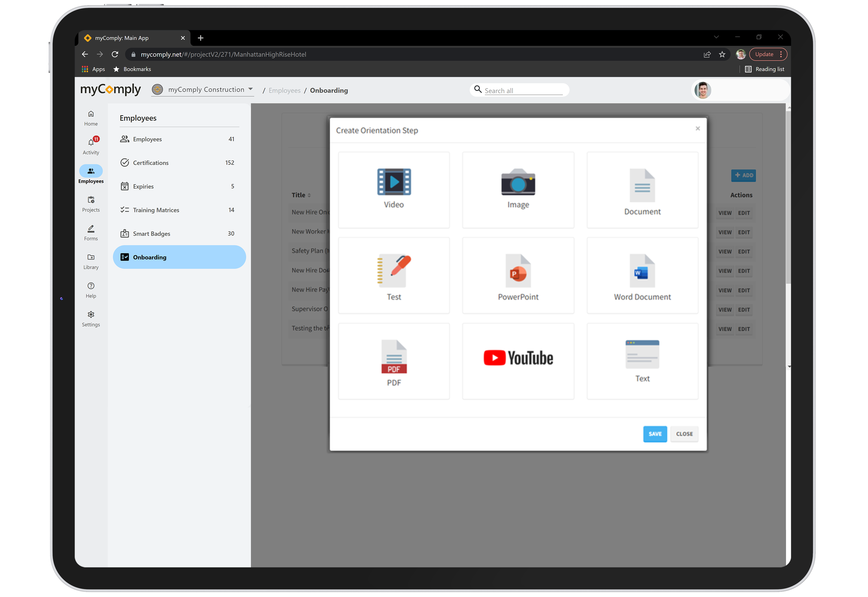
Task: Toggle the bookmark star in the address bar
Action: 722,54
